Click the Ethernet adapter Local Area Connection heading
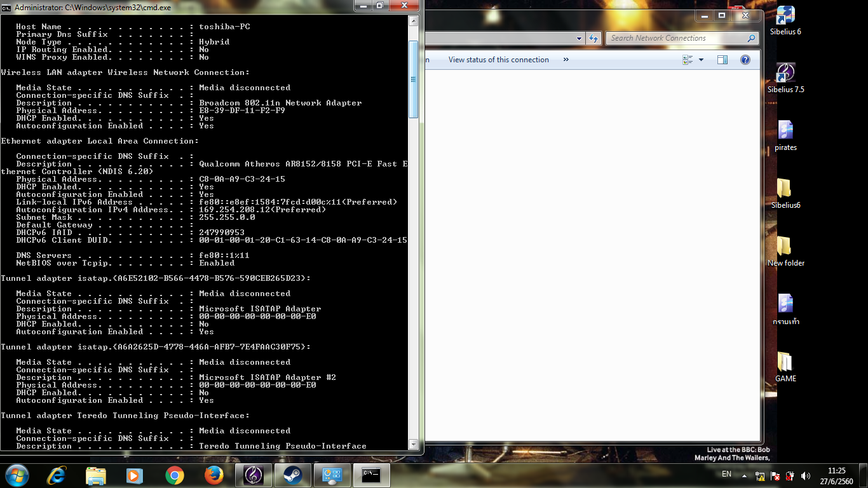This screenshot has width=868, height=488. (100, 141)
